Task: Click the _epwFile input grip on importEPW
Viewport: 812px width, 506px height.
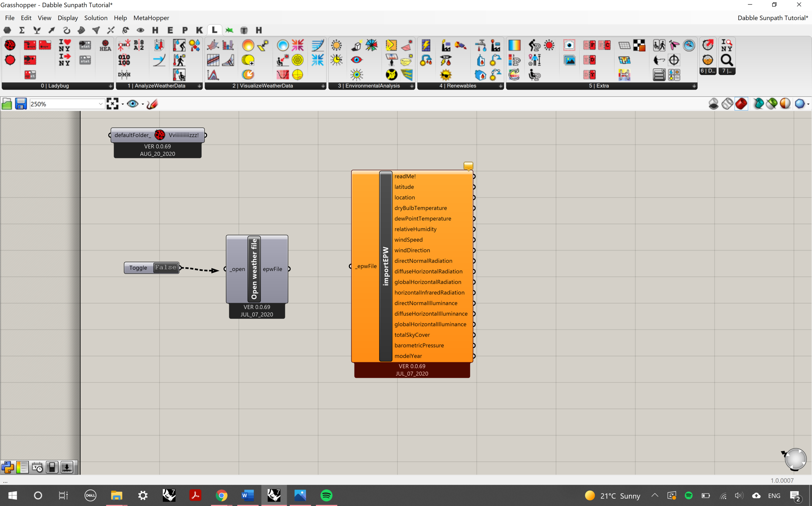Action: (350, 266)
